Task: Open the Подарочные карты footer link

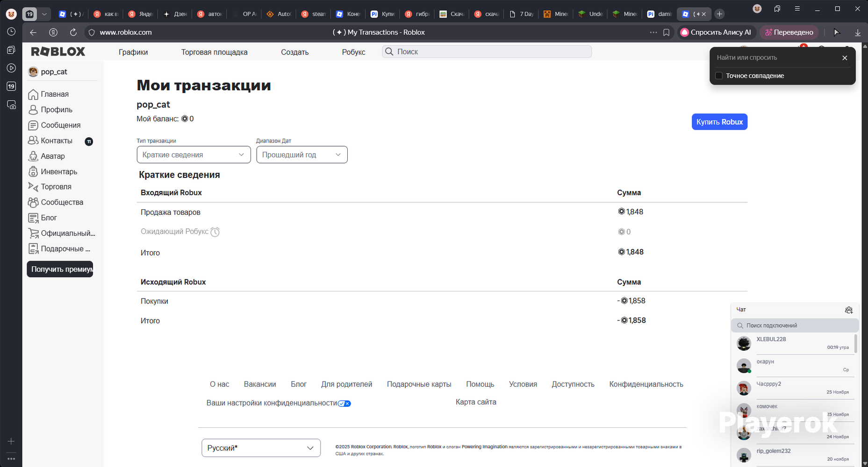Action: [x=419, y=384]
